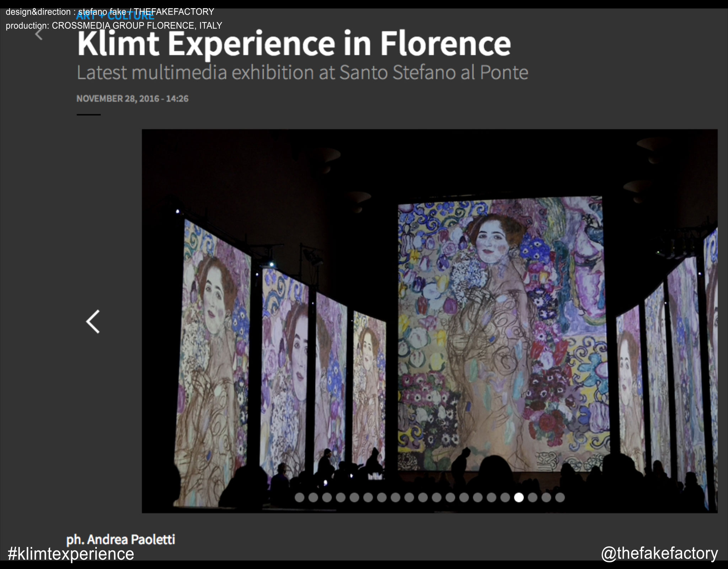Select the last slideshow pagination dot

(560, 498)
